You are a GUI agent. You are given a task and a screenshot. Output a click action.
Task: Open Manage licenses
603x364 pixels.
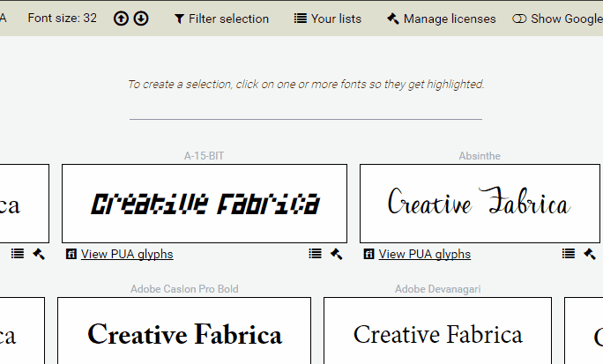click(x=441, y=19)
